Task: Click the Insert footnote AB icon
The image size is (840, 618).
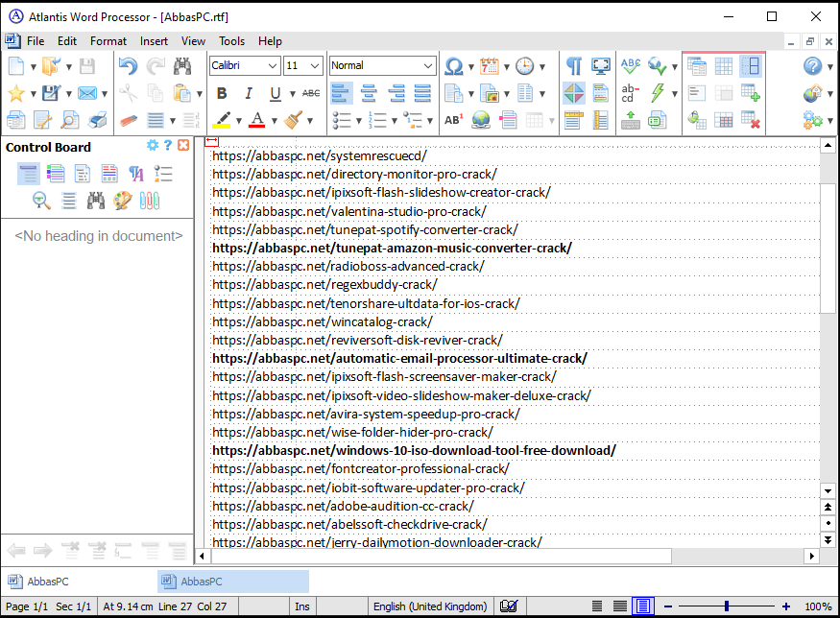Action: [x=454, y=120]
